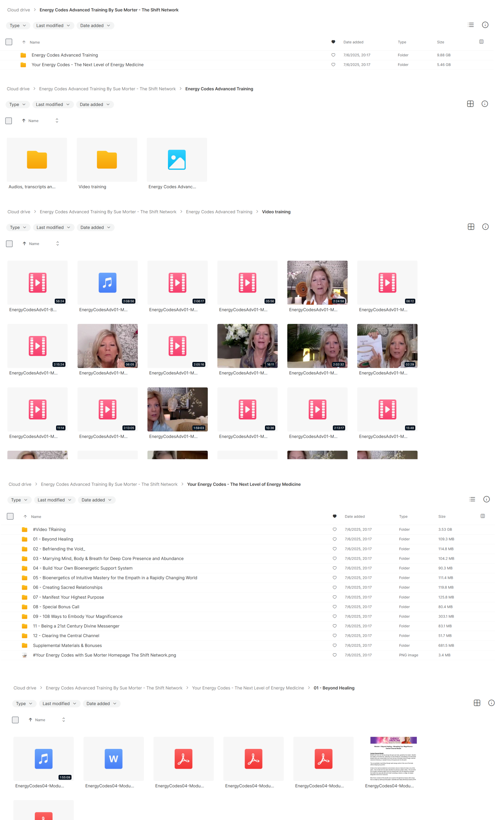The width and height of the screenshot is (504, 820).
Task: Open '09 - 108 Ways to Embody Your Magnificence'
Action: point(247,617)
